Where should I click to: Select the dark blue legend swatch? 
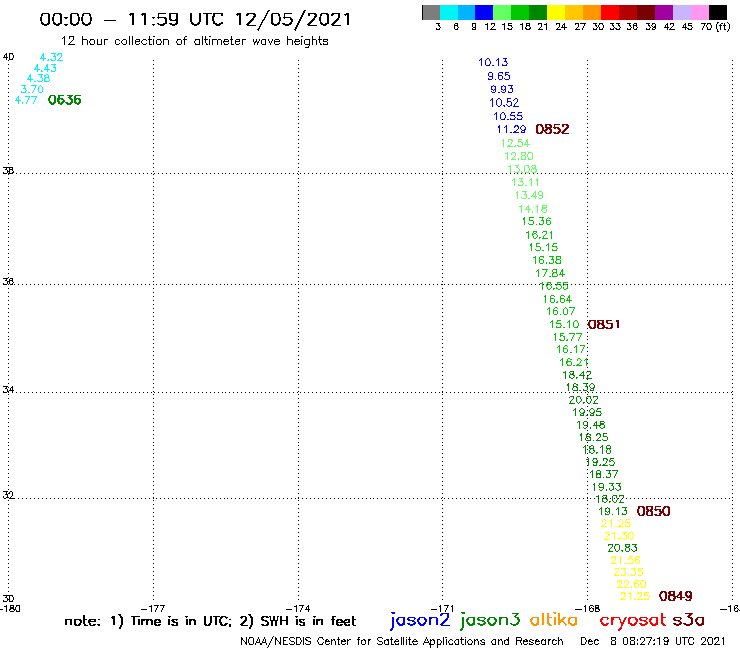pyautogui.click(x=484, y=12)
